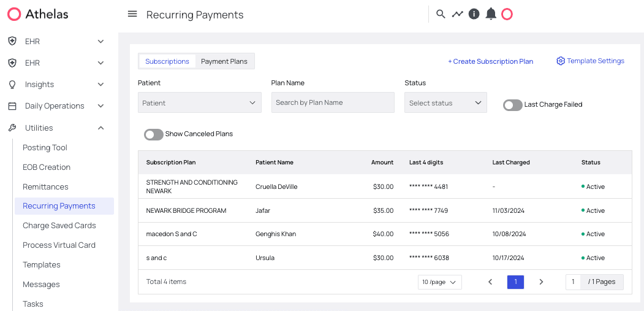Click the info circle icon
This screenshot has height=311, width=644.
coord(474,14)
